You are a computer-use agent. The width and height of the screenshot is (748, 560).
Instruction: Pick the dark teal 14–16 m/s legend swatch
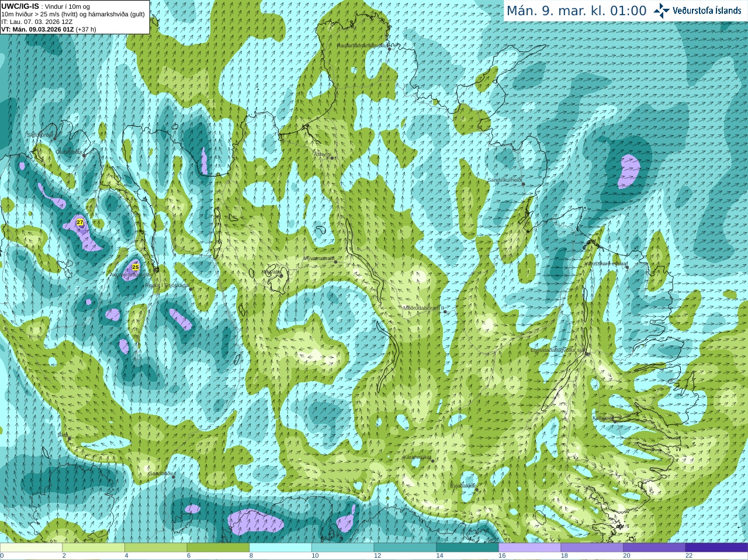coord(467,548)
